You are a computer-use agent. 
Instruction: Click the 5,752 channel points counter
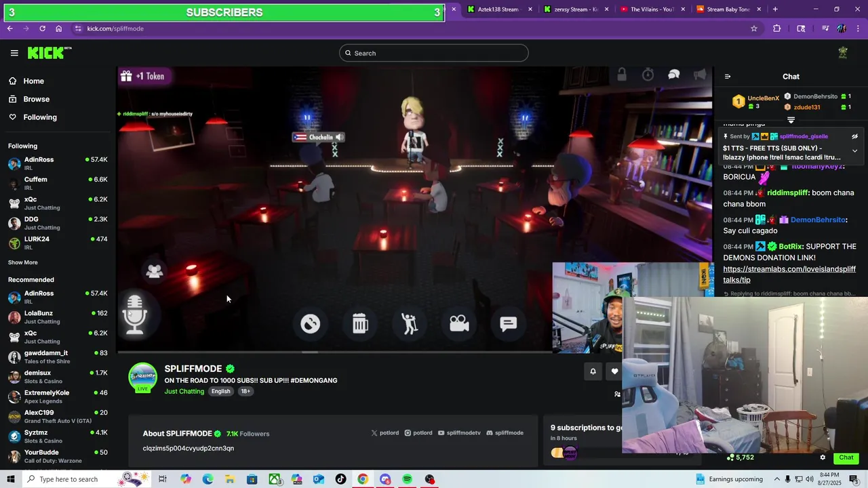740,457
